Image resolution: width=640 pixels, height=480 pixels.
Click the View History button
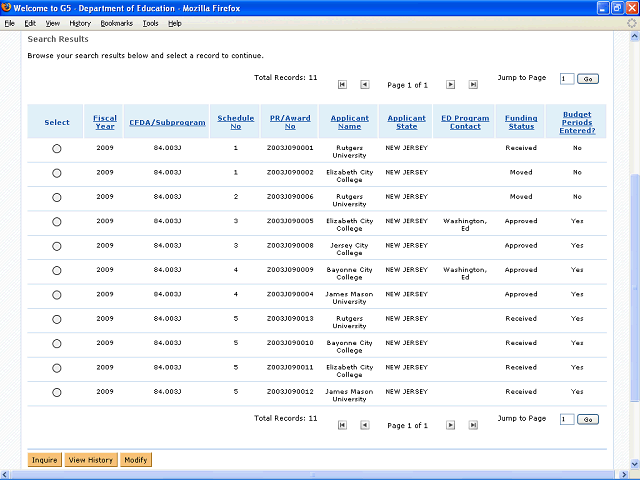[x=90, y=460]
